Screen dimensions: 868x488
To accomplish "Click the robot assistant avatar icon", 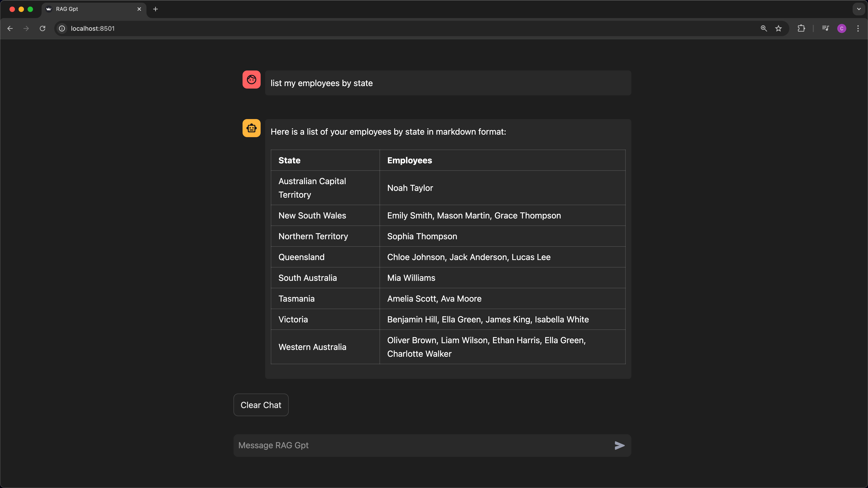I will click(251, 128).
